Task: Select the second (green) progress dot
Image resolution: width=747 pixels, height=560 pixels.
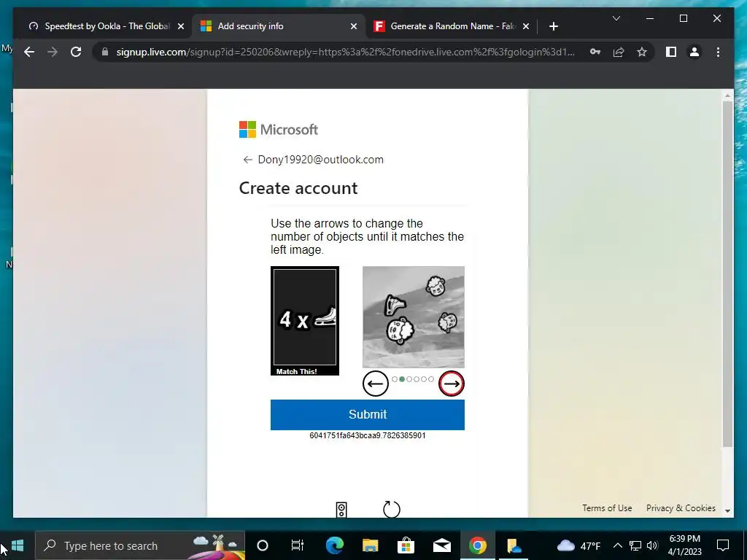Action: (402, 379)
